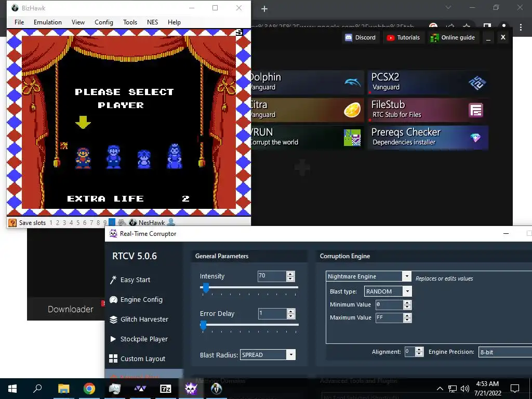Image resolution: width=532 pixels, height=399 pixels.
Task: Click the Maximum Value spinner arrows
Action: 407,317
